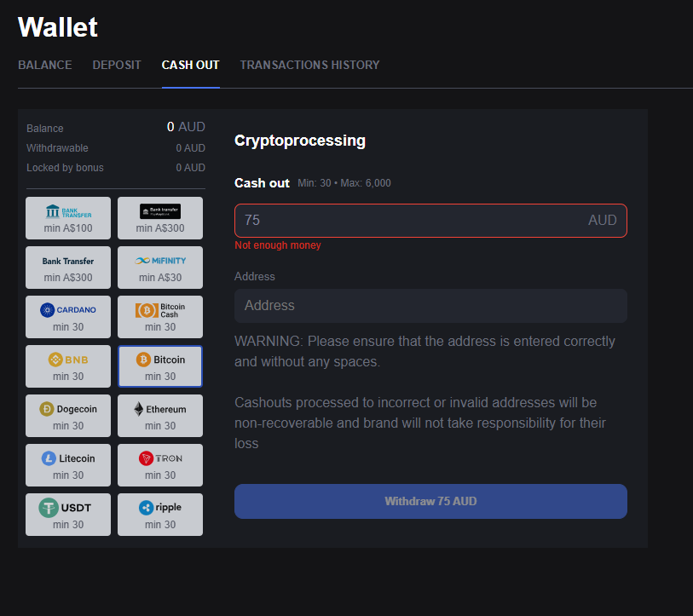The image size is (693, 616).
Task: Open the Transactions History tab
Action: click(x=309, y=65)
